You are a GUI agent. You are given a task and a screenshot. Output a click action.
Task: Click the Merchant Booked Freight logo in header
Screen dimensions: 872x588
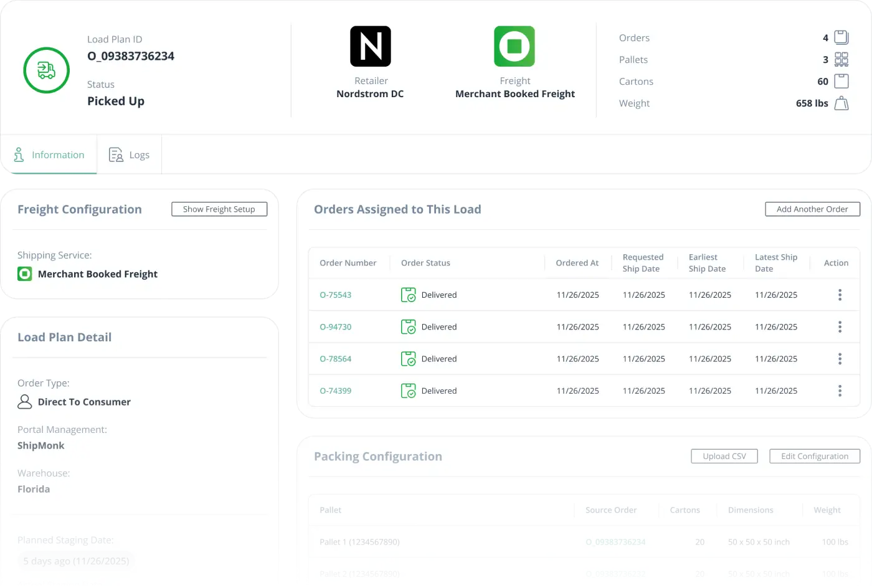[514, 46]
